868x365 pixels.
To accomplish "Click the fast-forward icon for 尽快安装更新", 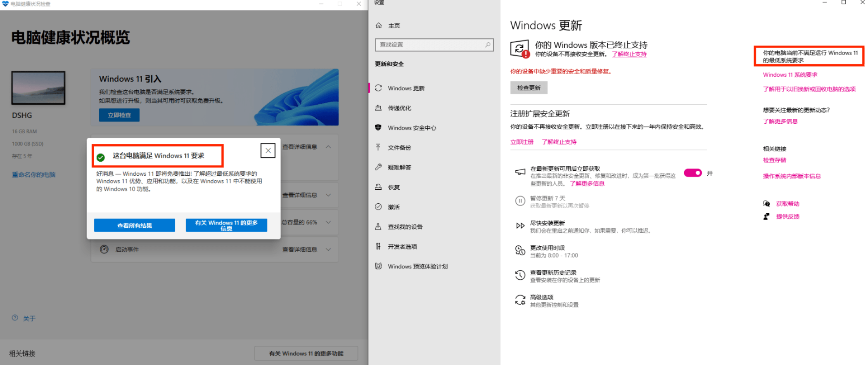I will (520, 226).
